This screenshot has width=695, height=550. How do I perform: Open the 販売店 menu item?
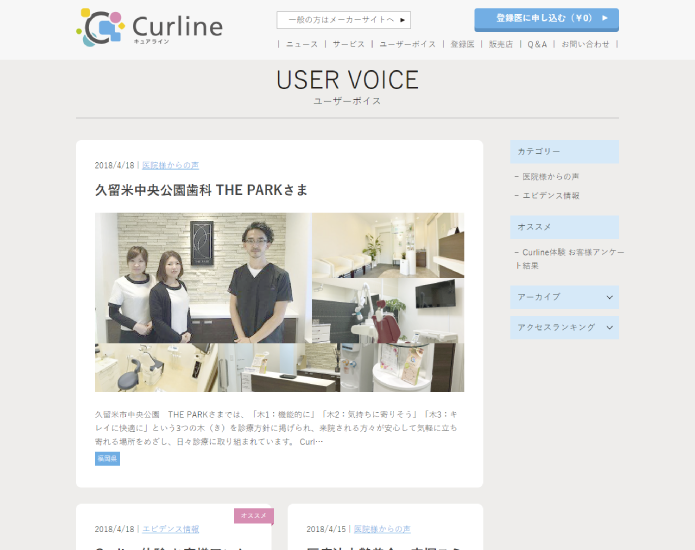pyautogui.click(x=501, y=44)
